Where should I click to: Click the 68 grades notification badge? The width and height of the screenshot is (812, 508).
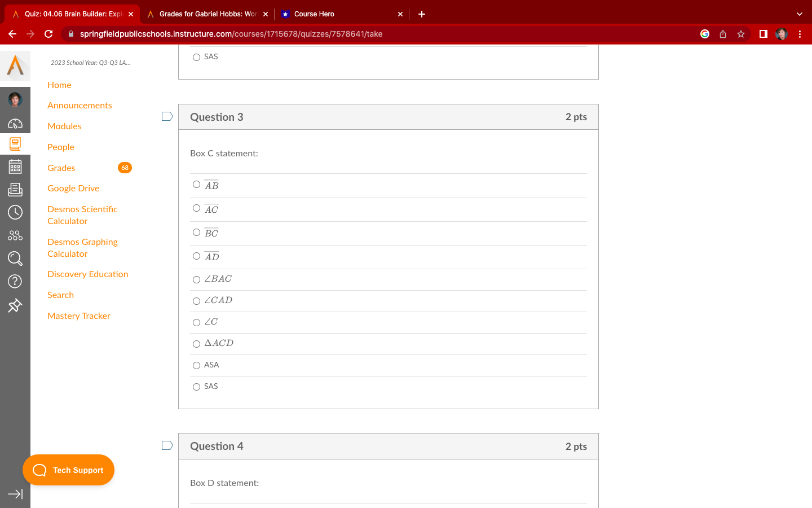pyautogui.click(x=125, y=168)
